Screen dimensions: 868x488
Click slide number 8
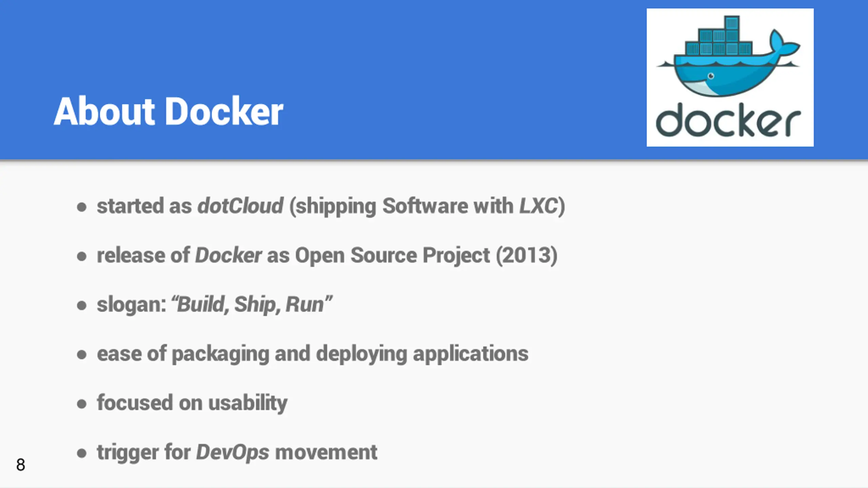point(21,465)
